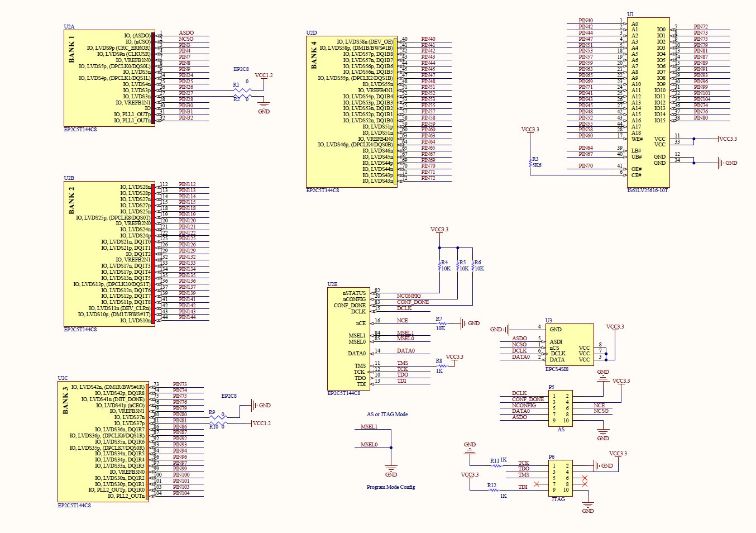The height and width of the screenshot is (533, 756).
Task: Click the NCSO net label on P5
Action: [x=601, y=411]
